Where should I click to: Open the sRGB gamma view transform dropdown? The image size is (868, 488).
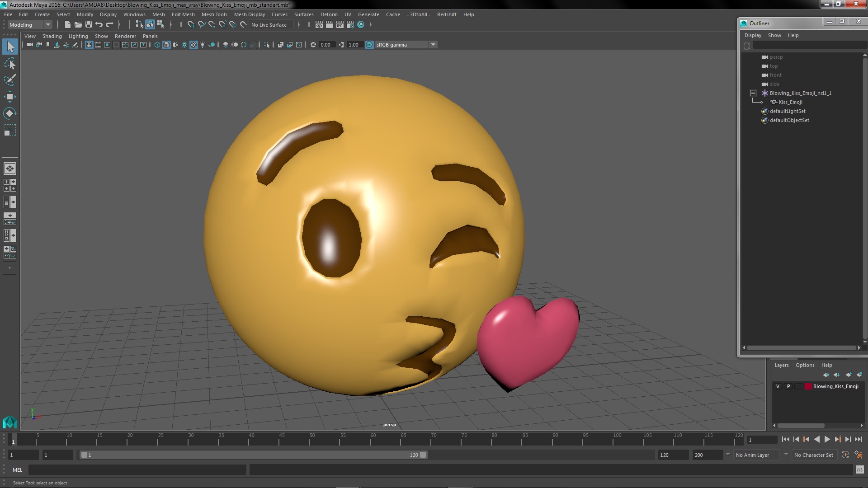[406, 45]
